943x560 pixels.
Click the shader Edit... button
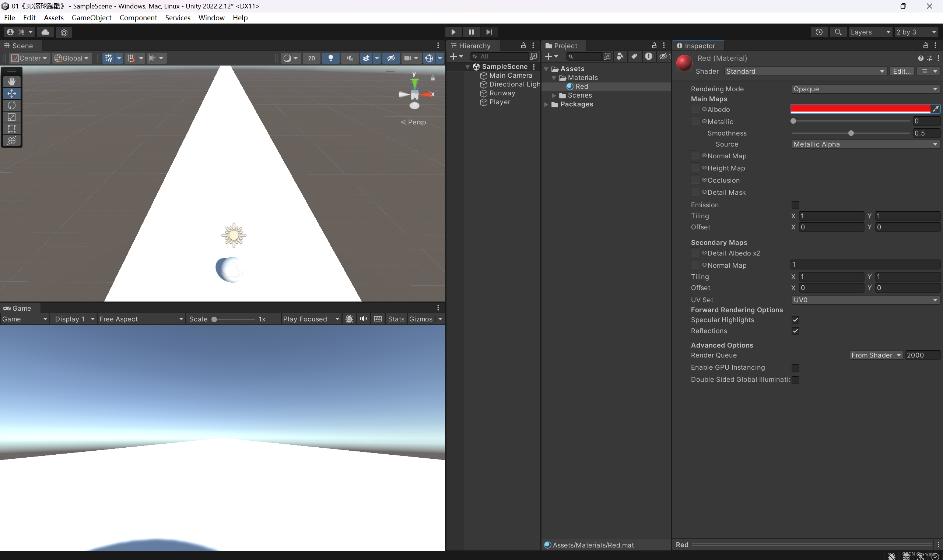[x=901, y=71]
